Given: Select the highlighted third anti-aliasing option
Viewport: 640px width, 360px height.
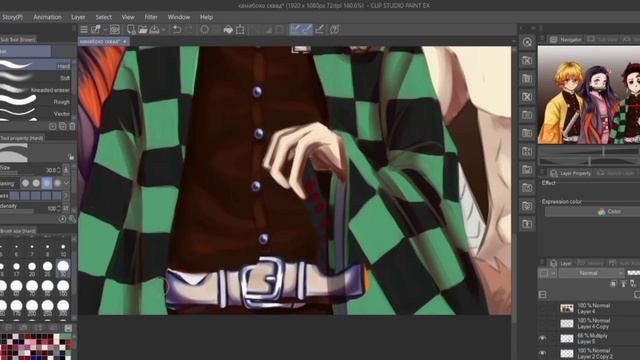Looking at the screenshot, I should click(47, 183).
